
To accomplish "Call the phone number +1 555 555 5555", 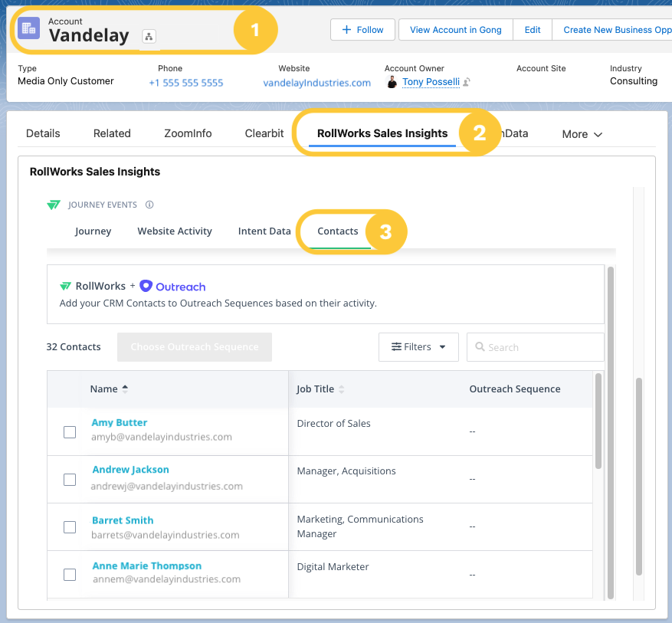I will [x=186, y=83].
